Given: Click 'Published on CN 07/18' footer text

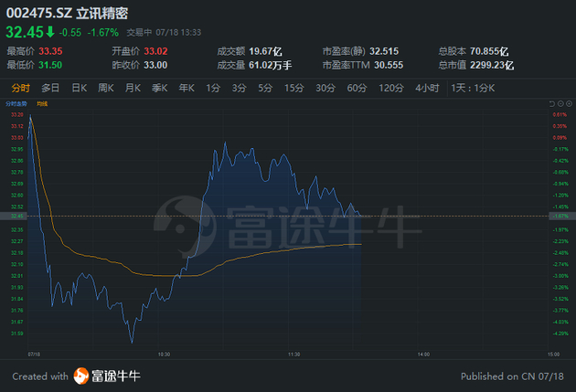Looking at the screenshot, I should click(x=512, y=376).
